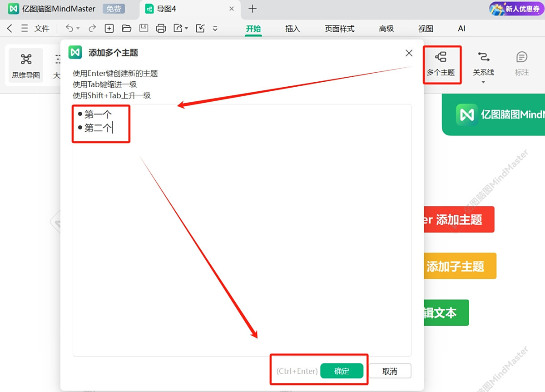Expand the quick access toolbar customization chevron

pyautogui.click(x=215, y=29)
